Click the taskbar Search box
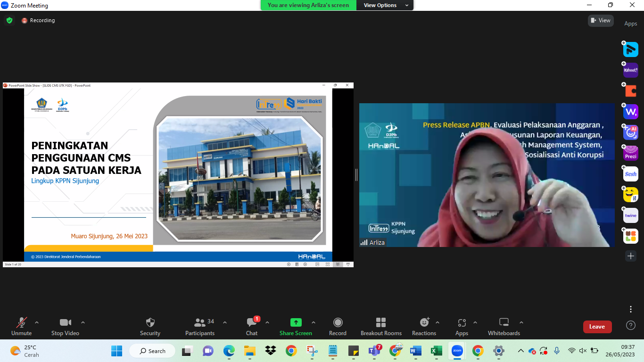 (x=151, y=351)
